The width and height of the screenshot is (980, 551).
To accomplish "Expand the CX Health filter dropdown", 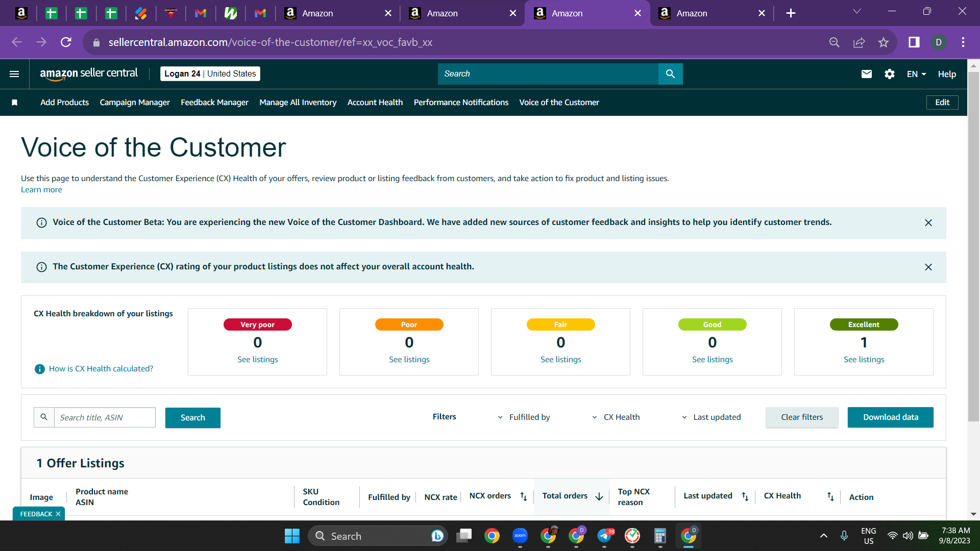I will click(x=616, y=417).
